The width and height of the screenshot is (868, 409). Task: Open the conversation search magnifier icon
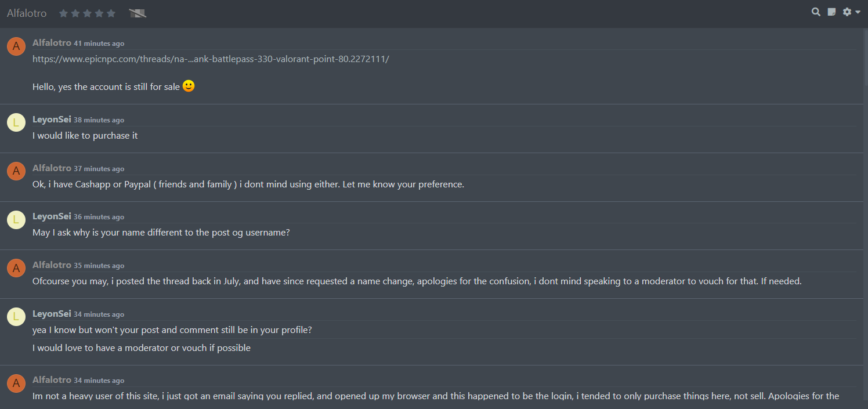(816, 12)
